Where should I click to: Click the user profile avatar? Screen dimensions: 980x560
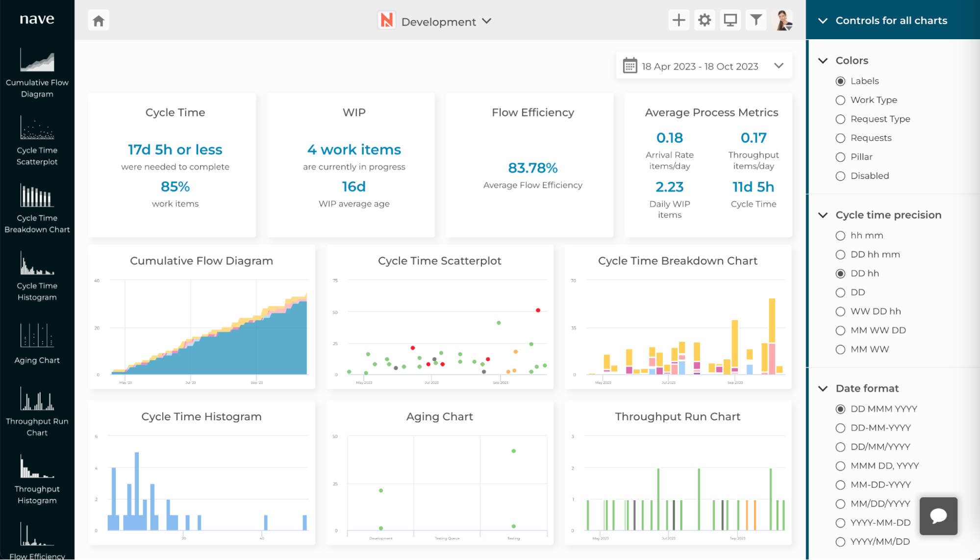coord(783,21)
